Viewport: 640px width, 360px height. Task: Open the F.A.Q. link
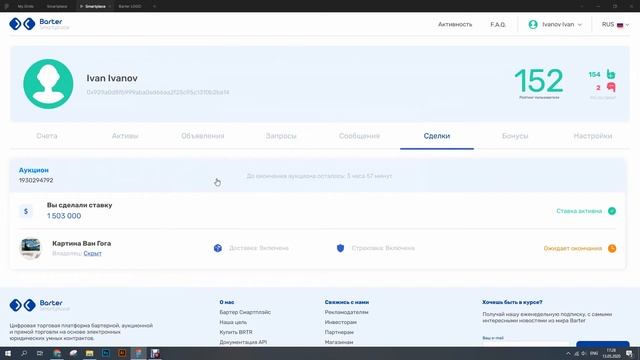(498, 24)
